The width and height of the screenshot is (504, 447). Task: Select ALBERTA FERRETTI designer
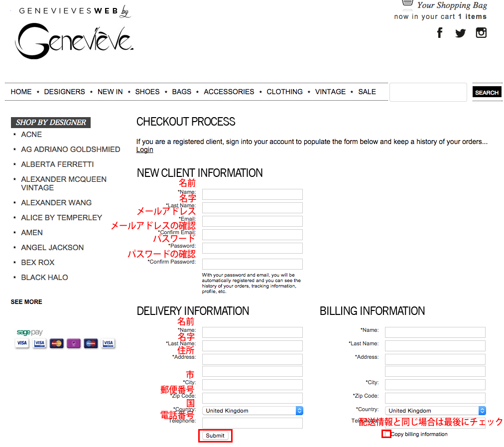[x=58, y=164]
